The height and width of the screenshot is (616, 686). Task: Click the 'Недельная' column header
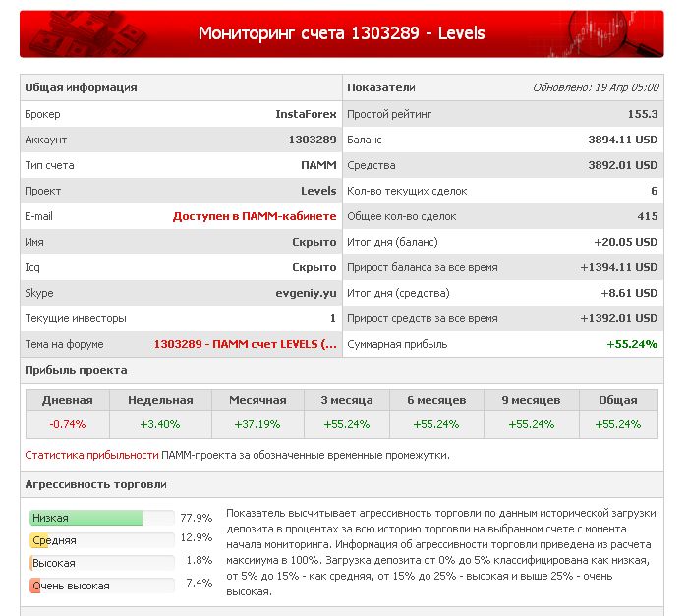pos(160,400)
